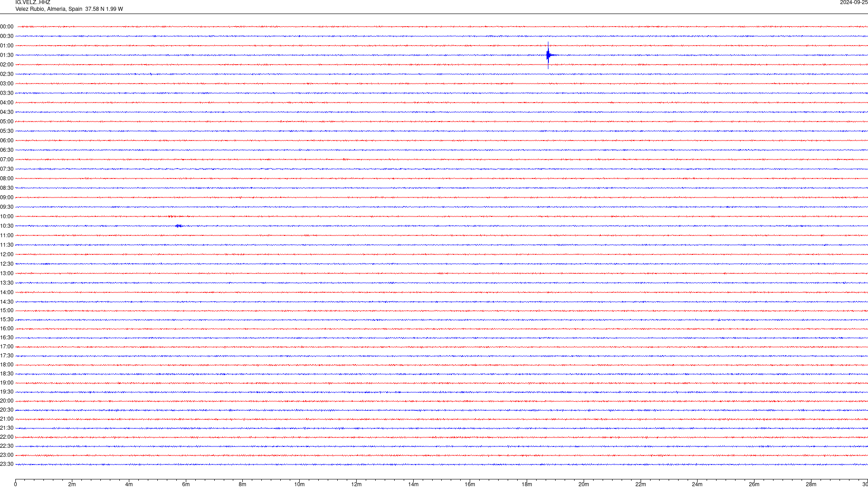This screenshot has width=868, height=488.
Task: Click the 02:30 row time label
Action: coord(7,74)
